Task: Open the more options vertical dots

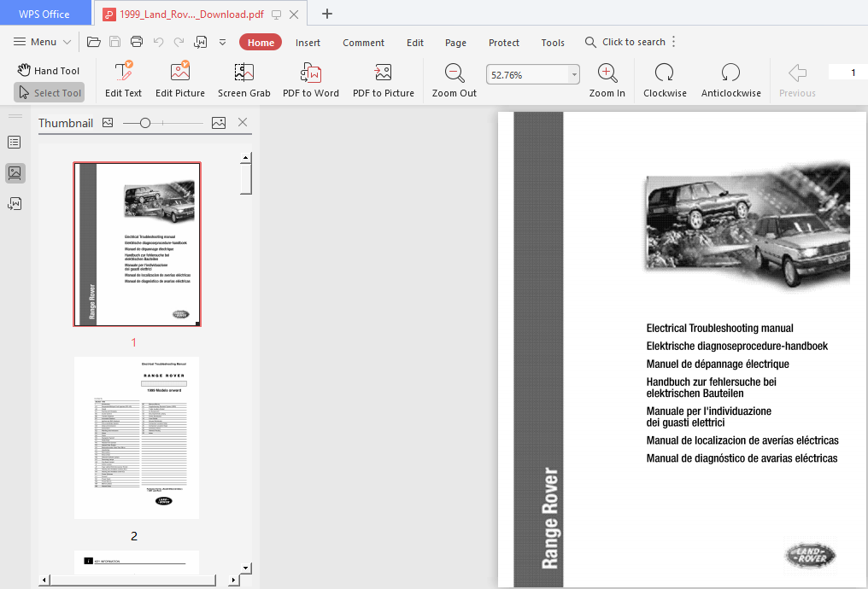Action: 674,42
